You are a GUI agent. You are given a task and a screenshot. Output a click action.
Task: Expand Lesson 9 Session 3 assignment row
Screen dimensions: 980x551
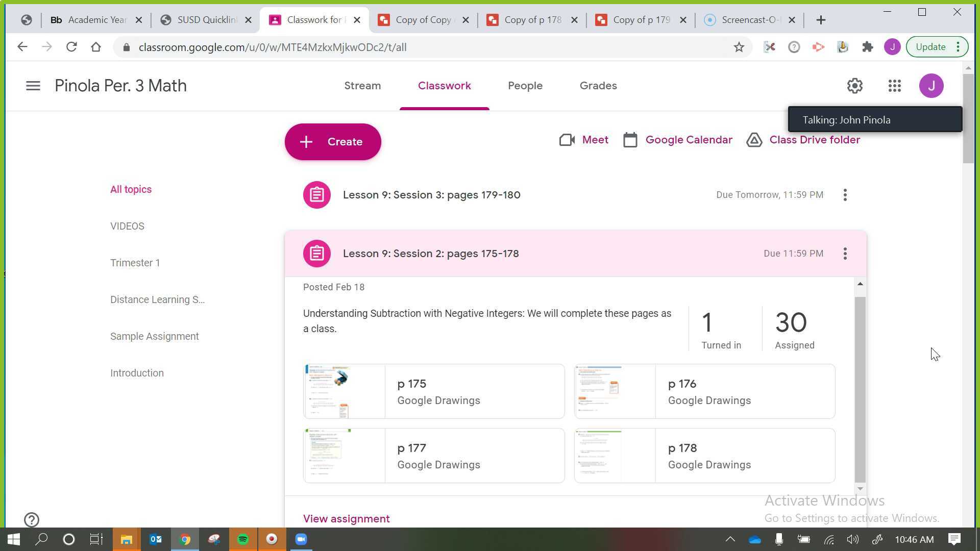point(431,195)
